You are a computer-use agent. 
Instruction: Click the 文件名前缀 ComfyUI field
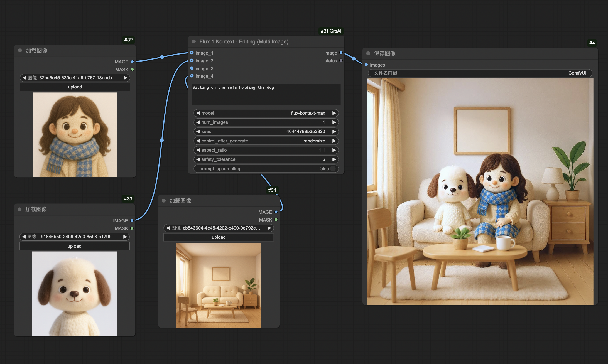pyautogui.click(x=480, y=73)
